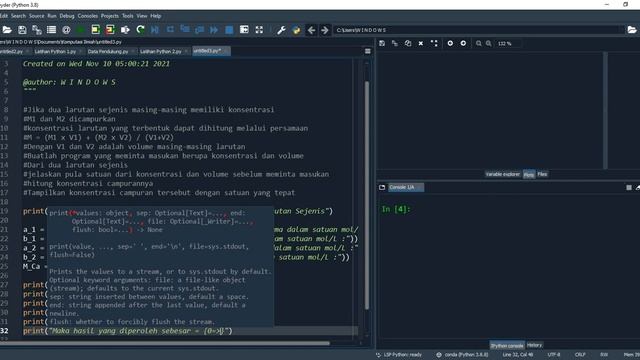Image resolution: width=640 pixels, height=360 pixels.
Task: Interrupt the kernel with the stop square
Action: pyautogui.click(x=629, y=187)
